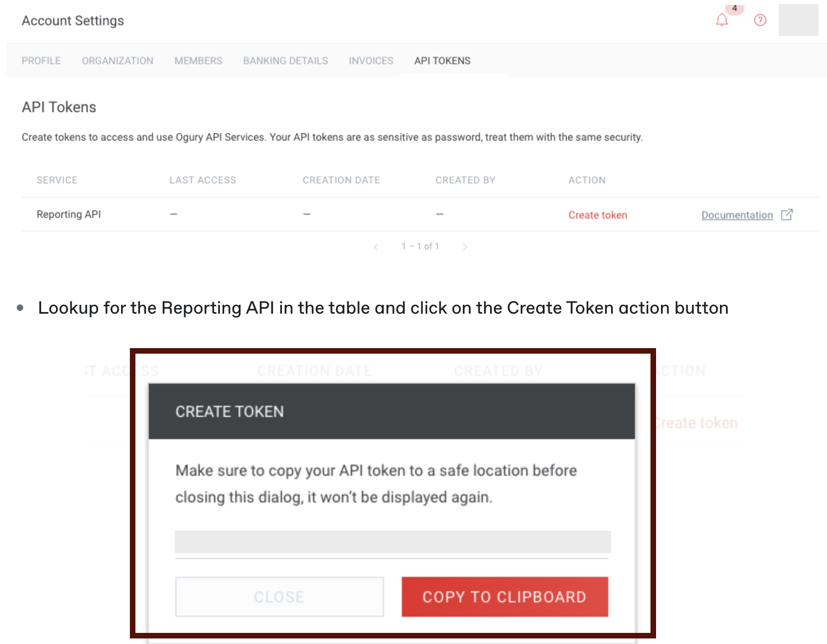Click the help question mark icon

coord(760,21)
